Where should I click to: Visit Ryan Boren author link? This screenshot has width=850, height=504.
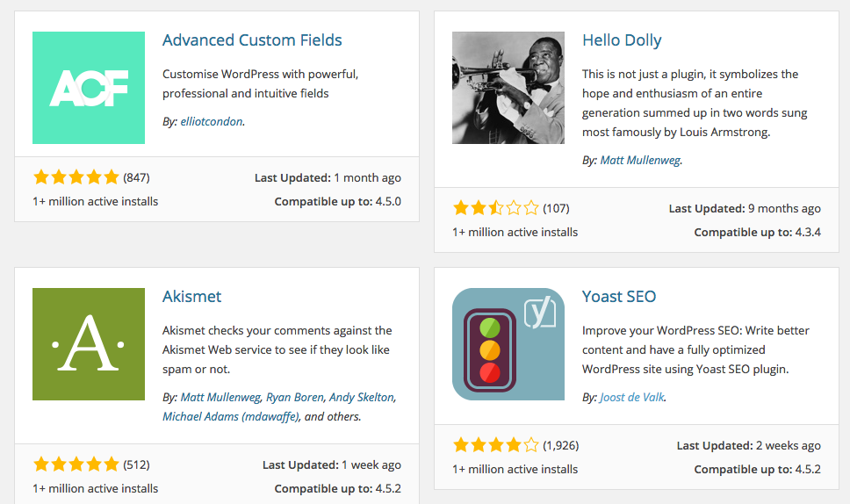294,397
